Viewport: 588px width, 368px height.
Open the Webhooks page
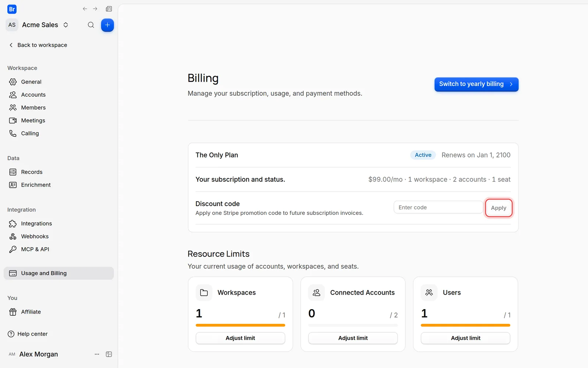59,236
